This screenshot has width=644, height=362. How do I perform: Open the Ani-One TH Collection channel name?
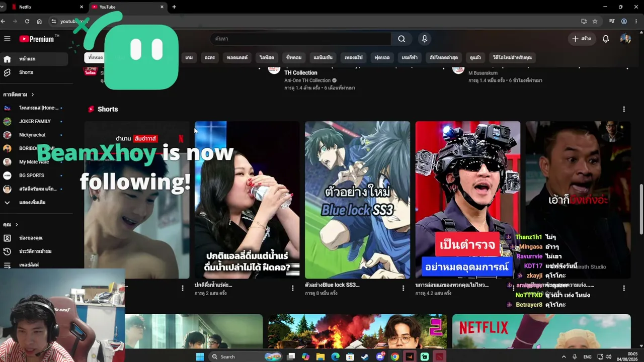point(307,80)
